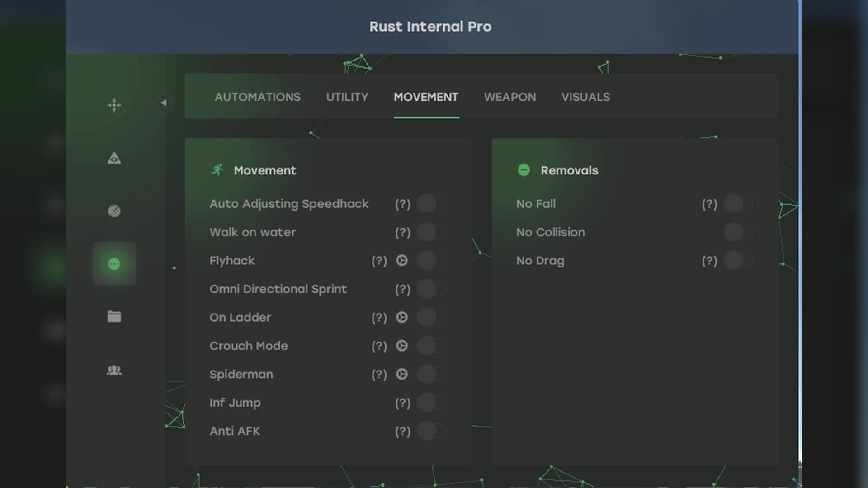The image size is (868, 488).
Task: Click the gear next to Crouch Mode
Action: (x=401, y=346)
